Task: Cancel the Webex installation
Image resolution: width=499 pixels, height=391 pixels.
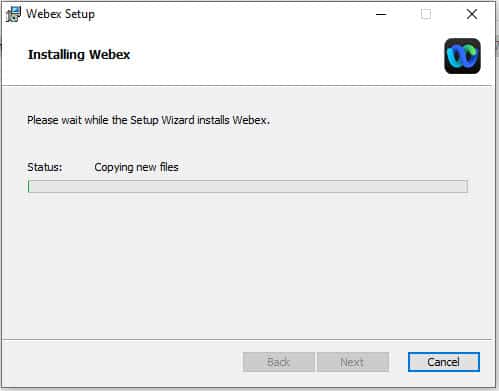Action: [x=444, y=362]
